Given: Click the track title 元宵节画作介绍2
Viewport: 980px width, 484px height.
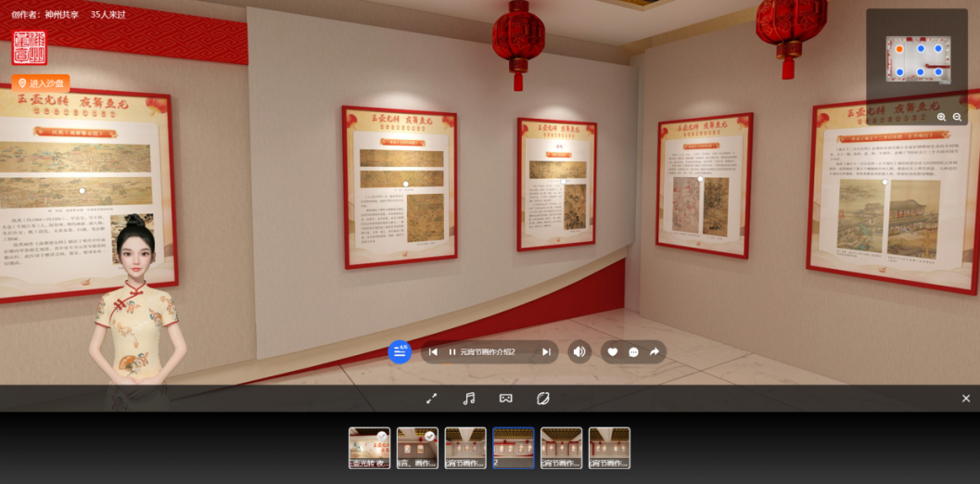Looking at the screenshot, I should (x=488, y=352).
